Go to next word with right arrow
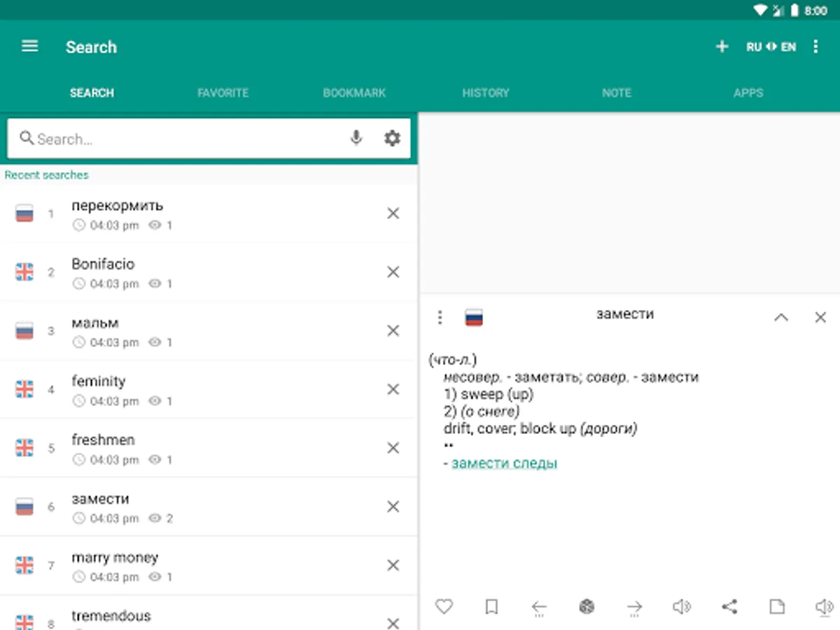This screenshot has height=630, width=840. tap(634, 608)
